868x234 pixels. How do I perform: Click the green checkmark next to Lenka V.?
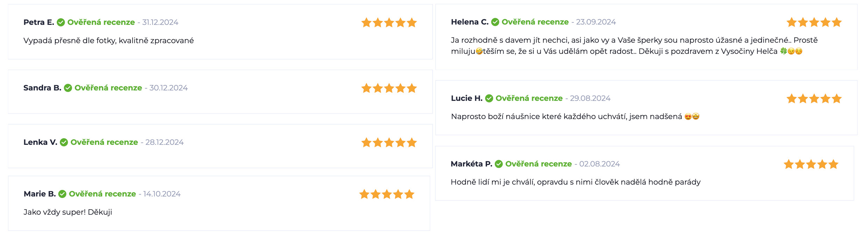coord(64,142)
